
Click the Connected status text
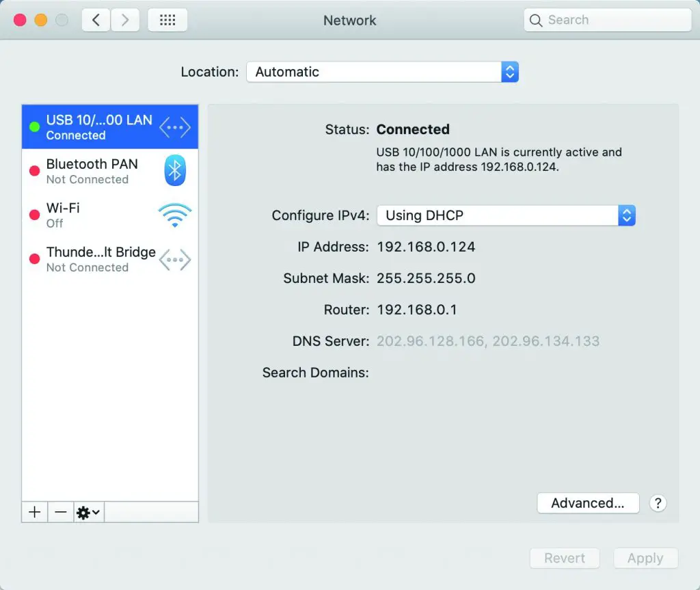(413, 129)
